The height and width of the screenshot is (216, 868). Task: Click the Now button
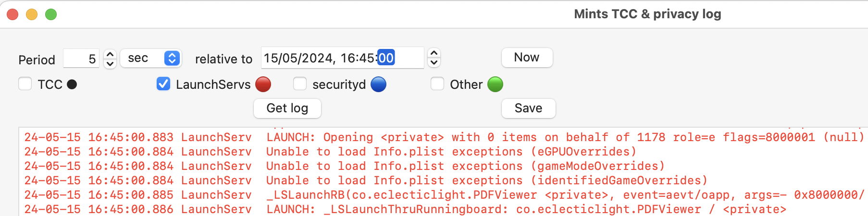pyautogui.click(x=527, y=57)
